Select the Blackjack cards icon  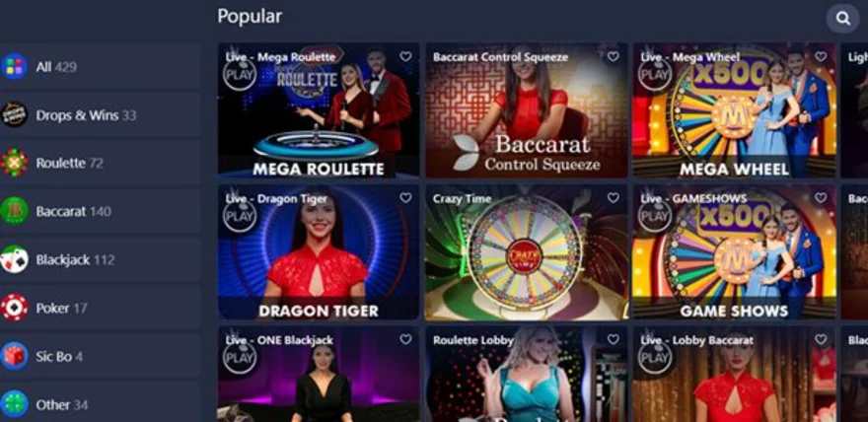click(x=15, y=259)
